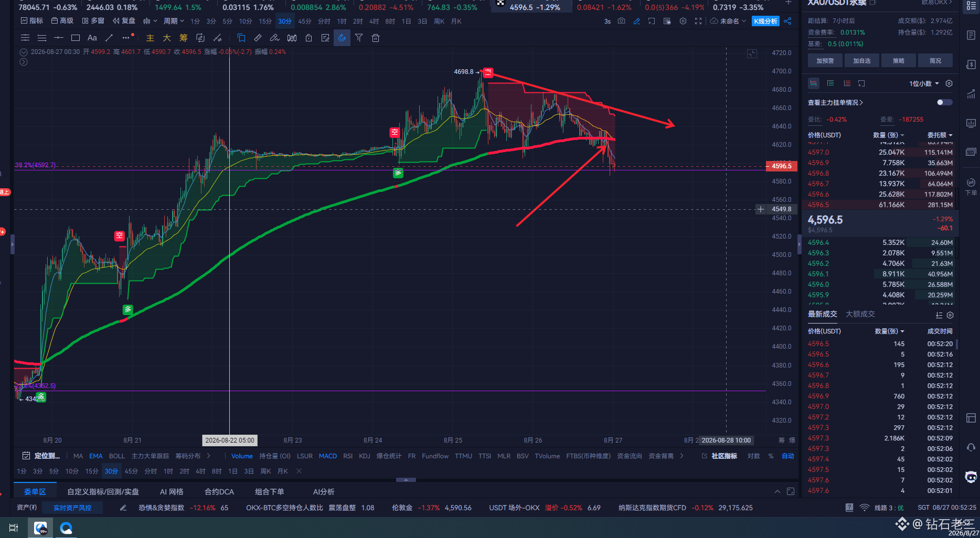Open 1位小数 decimal precision dropdown

click(924, 84)
